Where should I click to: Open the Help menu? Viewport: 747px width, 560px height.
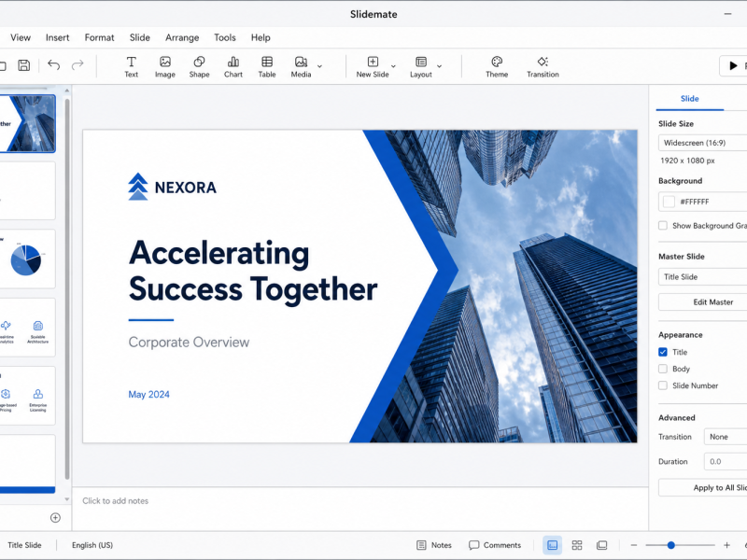coord(261,37)
